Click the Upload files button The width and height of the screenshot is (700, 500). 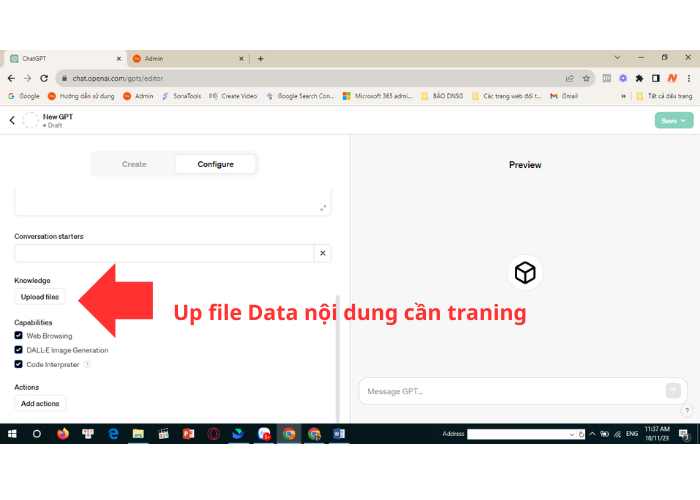tap(40, 297)
